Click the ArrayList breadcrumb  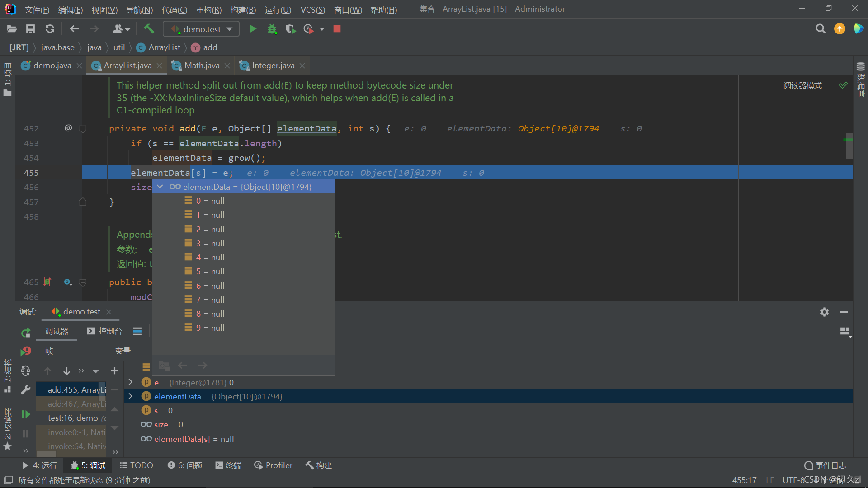tap(159, 47)
